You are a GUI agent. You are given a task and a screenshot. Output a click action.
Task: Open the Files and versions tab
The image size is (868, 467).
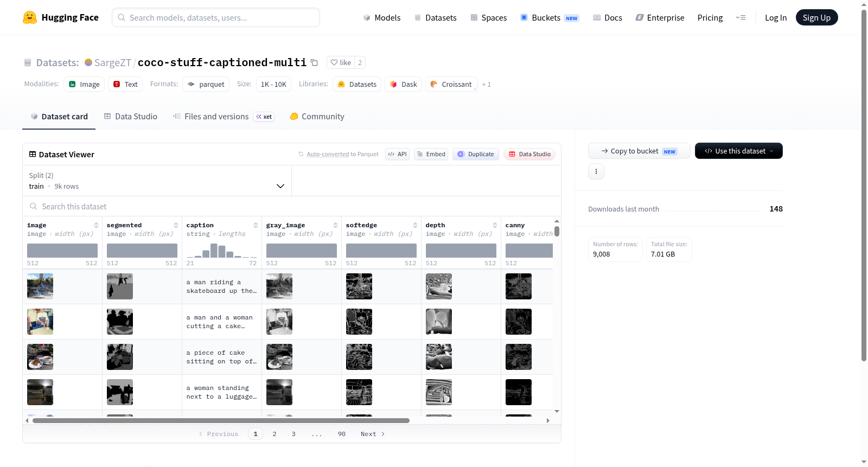(x=224, y=117)
